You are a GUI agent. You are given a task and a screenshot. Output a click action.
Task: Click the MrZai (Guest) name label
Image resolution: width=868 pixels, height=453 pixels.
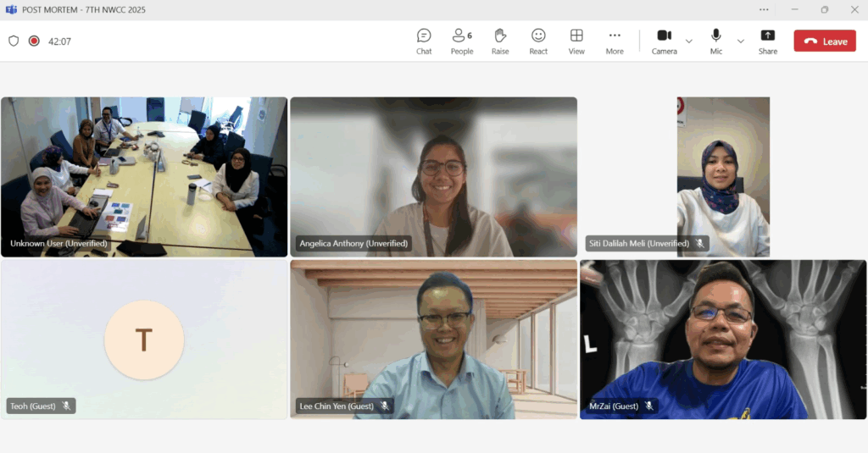tap(614, 406)
